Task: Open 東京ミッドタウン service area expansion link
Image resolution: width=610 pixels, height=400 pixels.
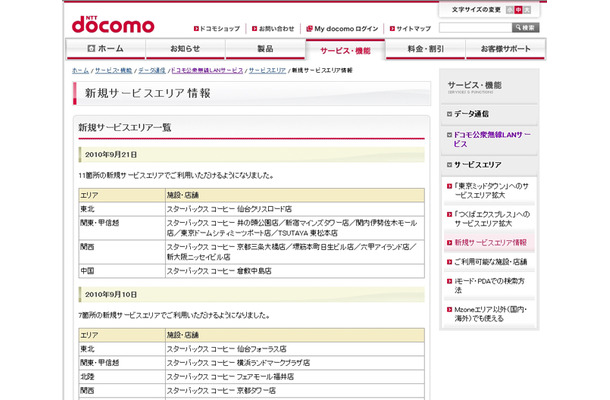Action: tap(491, 190)
